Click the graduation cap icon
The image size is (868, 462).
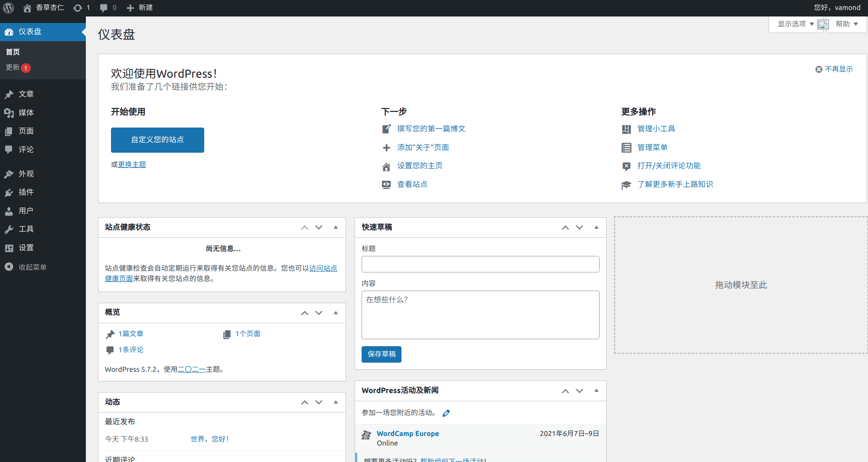(x=627, y=185)
